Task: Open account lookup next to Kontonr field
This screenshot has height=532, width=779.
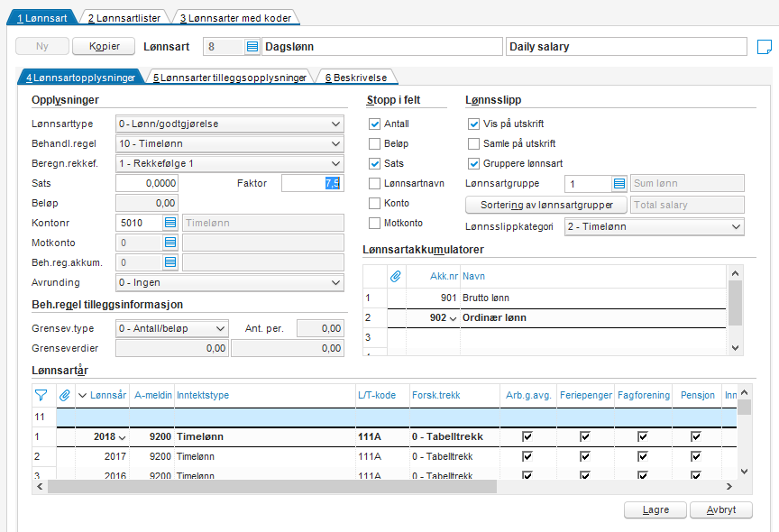Action: [x=170, y=223]
